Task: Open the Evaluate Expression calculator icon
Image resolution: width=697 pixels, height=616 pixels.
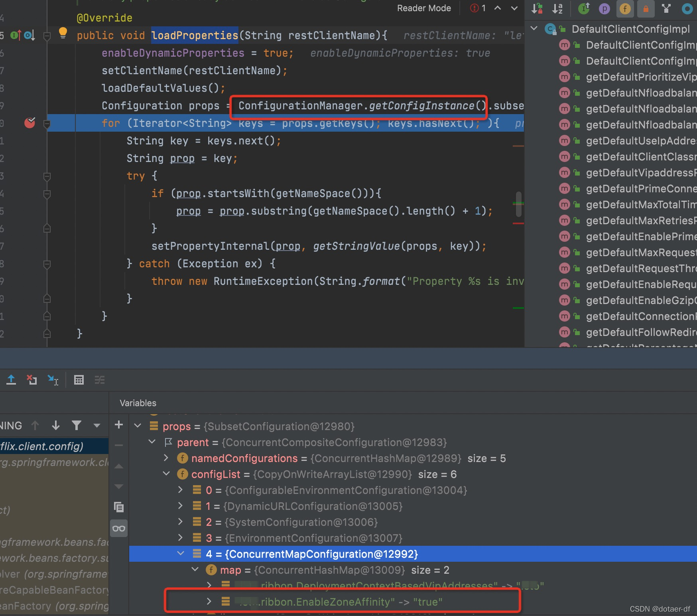Action: click(79, 380)
